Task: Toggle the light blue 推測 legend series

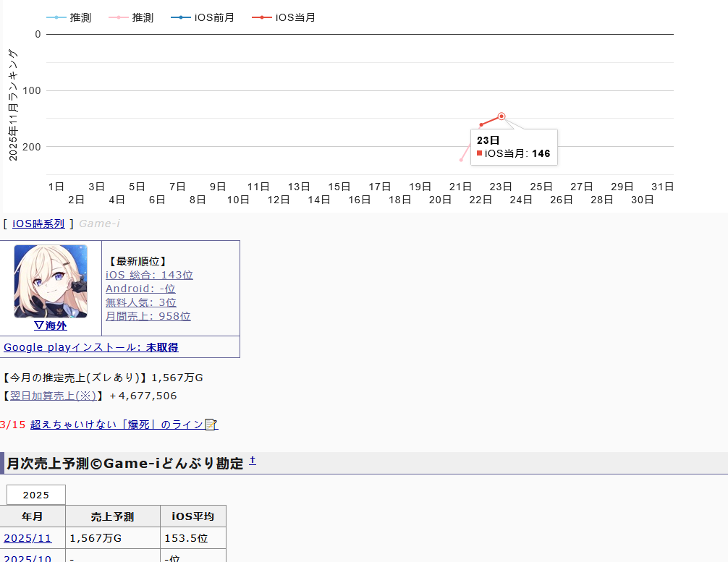Action: (69, 17)
